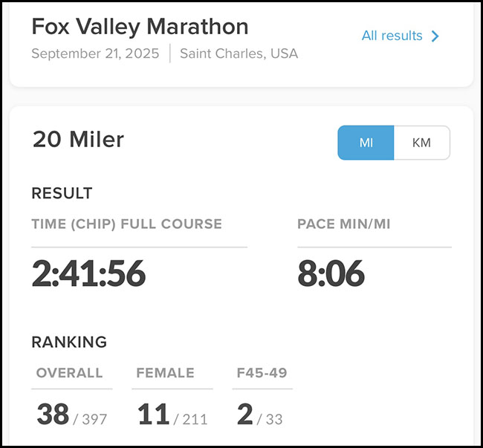Select the 20 Miler heading
483x448 pixels.
[78, 139]
